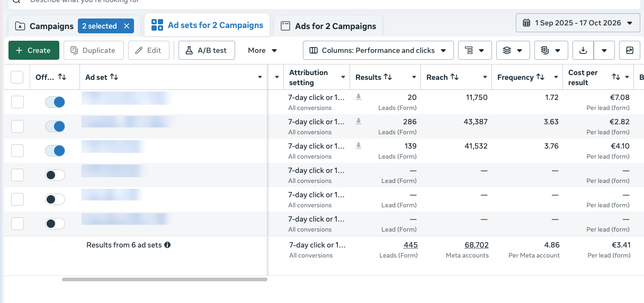Viewport: 644px width, 303px height.
Task: Open the breakdown icon menu in toolbar
Action: [x=475, y=50]
